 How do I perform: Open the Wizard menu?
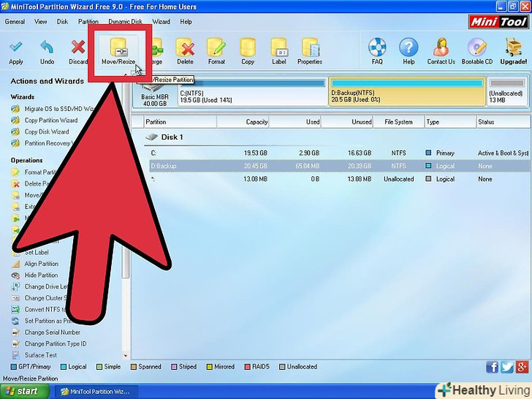[161, 22]
